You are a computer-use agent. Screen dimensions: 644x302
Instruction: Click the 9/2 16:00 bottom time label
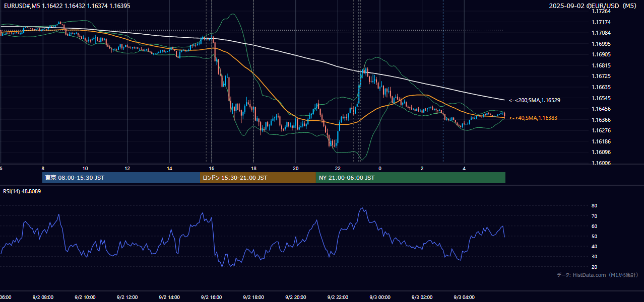(212, 297)
